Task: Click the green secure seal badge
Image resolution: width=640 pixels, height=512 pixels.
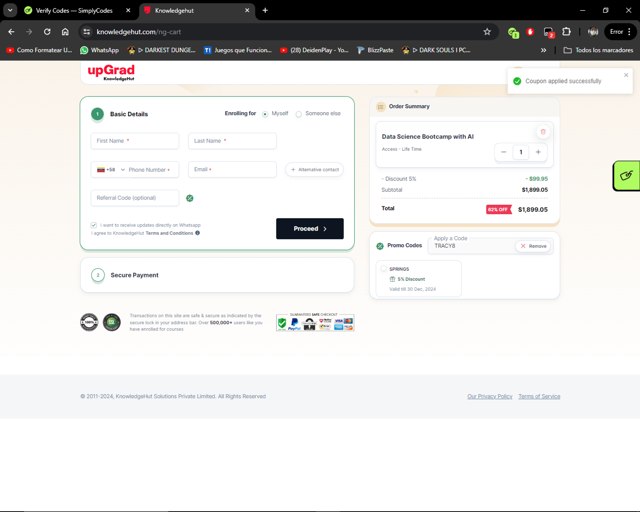Action: click(111, 322)
